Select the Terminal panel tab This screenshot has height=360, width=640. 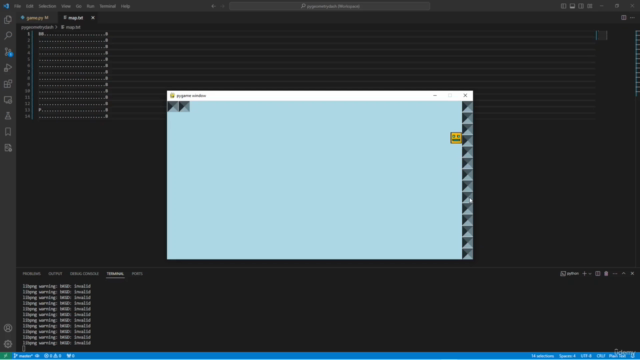[115, 273]
